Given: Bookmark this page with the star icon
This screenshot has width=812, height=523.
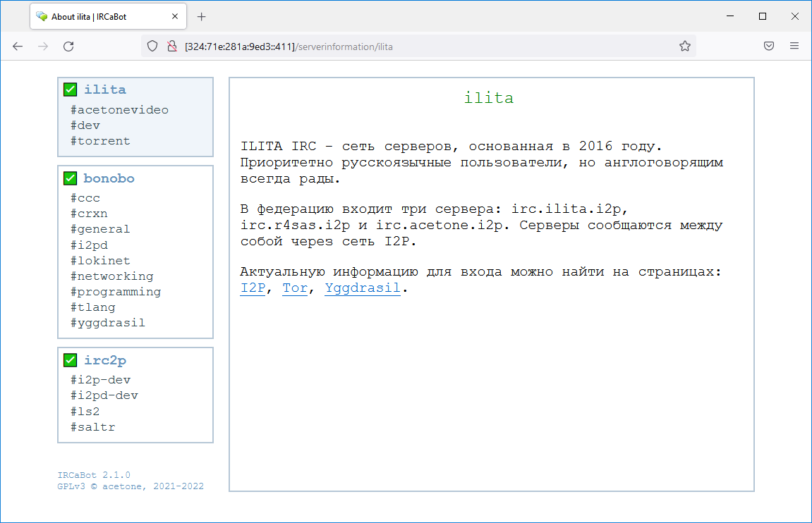Looking at the screenshot, I should click(x=684, y=47).
